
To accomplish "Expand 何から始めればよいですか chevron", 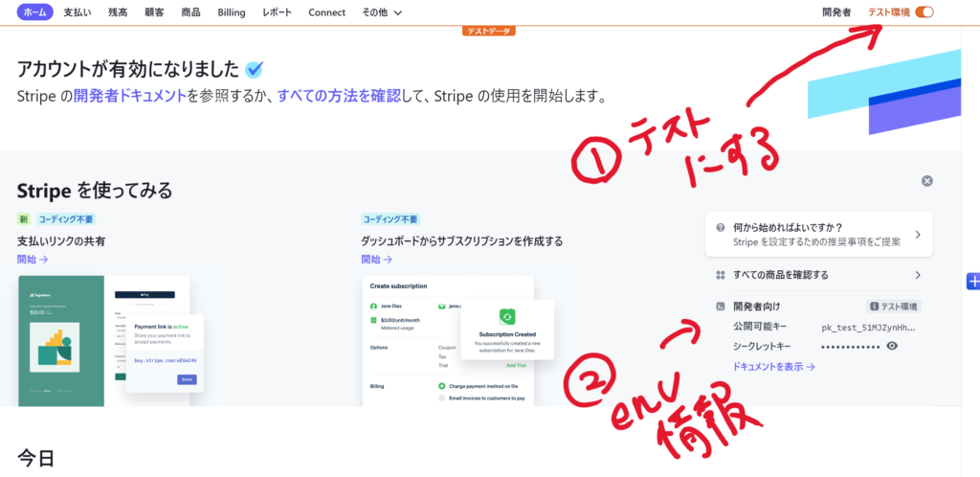I will 918,235.
